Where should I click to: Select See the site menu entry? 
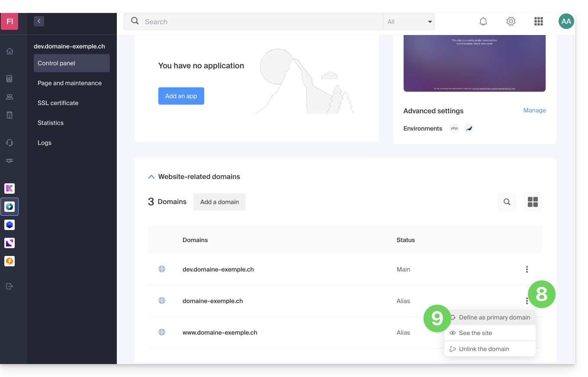tap(475, 333)
